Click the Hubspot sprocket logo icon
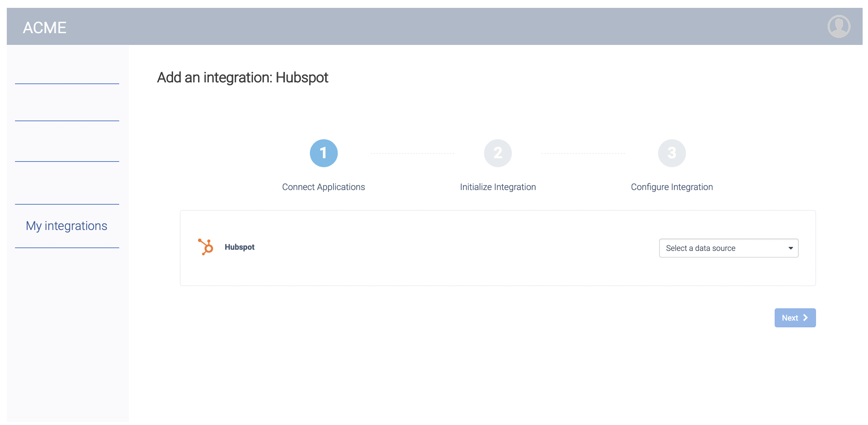The height and width of the screenshot is (425, 868). (206, 247)
